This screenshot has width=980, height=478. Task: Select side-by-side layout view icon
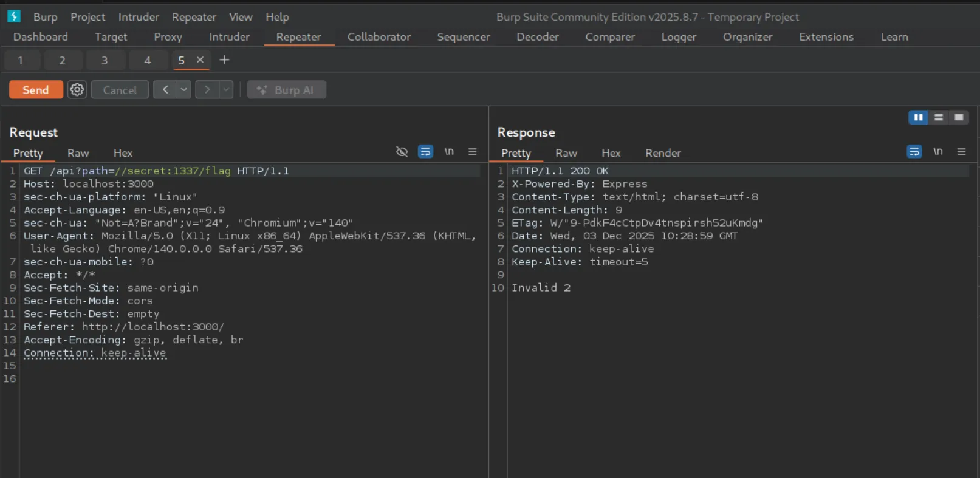(x=918, y=117)
